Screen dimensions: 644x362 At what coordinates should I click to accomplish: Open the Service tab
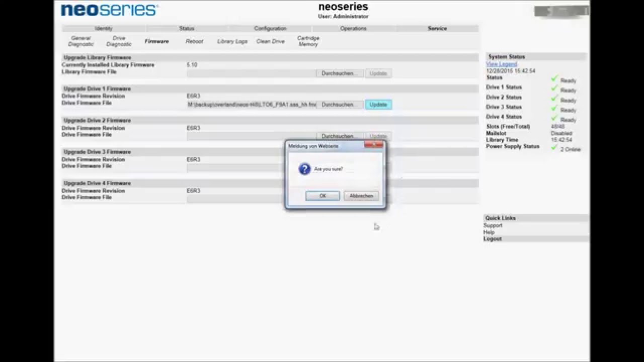pos(437,29)
